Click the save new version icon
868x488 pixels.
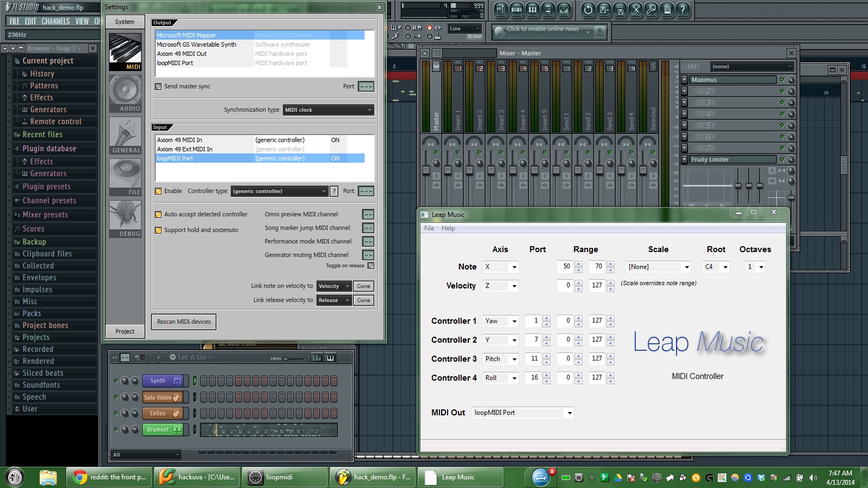(x=604, y=9)
